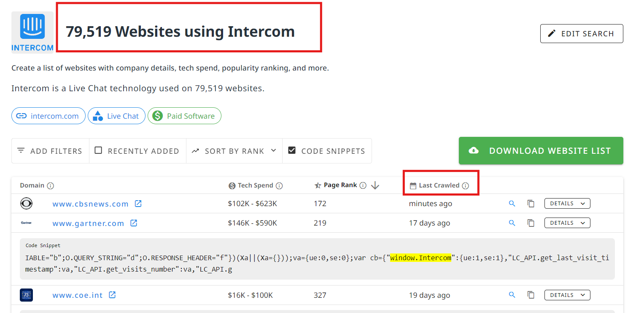
Task: Open coe.int external link icon
Action: pyautogui.click(x=112, y=295)
